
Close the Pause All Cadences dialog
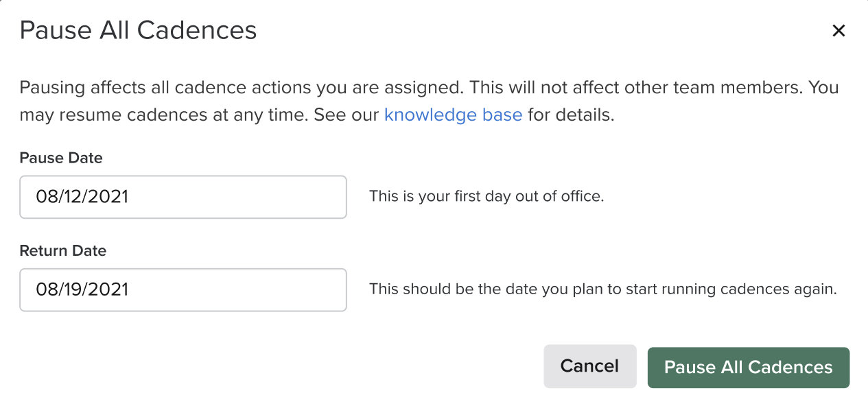click(x=838, y=31)
